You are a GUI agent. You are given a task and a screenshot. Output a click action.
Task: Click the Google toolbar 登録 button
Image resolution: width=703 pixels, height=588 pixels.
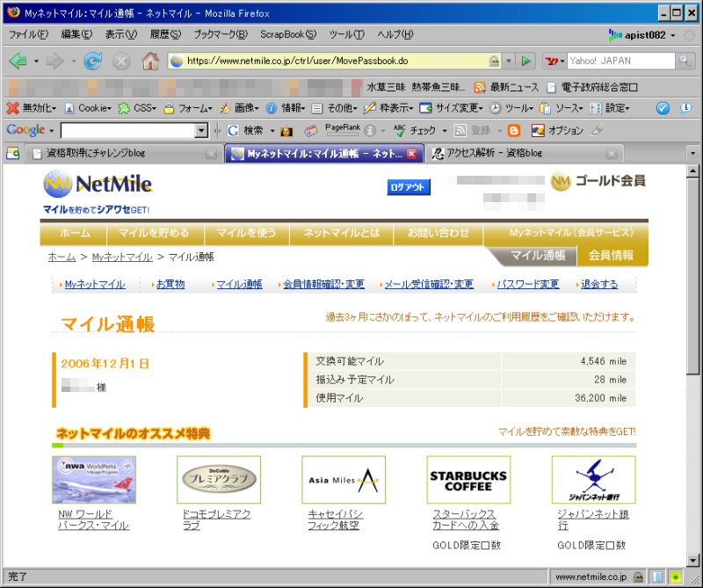tap(473, 130)
